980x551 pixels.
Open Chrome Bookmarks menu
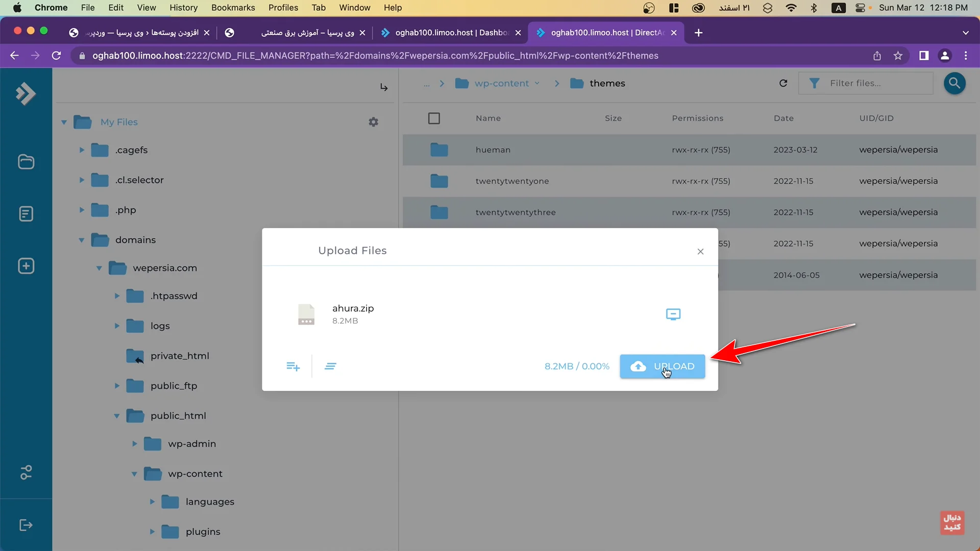[x=233, y=8]
